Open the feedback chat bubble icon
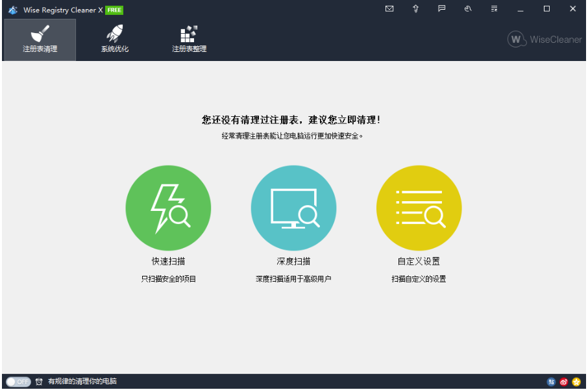Image resolution: width=588 pixels, height=392 pixels. click(442, 8)
